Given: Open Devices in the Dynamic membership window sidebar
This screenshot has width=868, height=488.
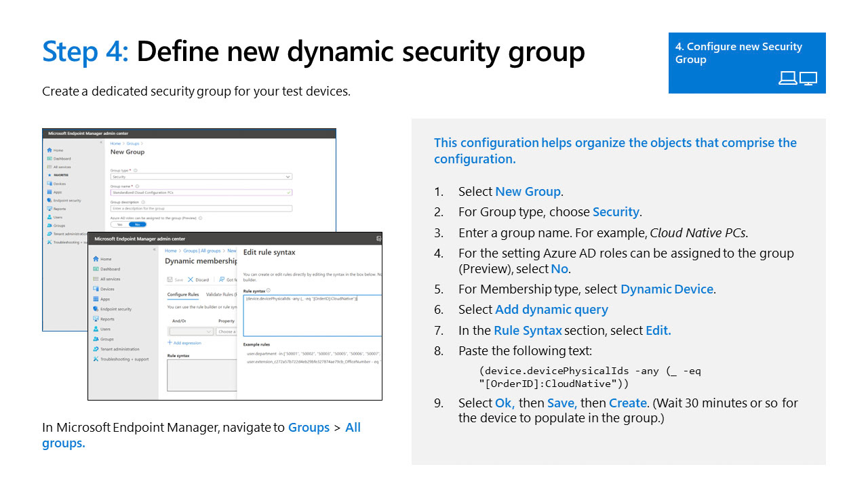Looking at the screenshot, I should (x=104, y=289).
